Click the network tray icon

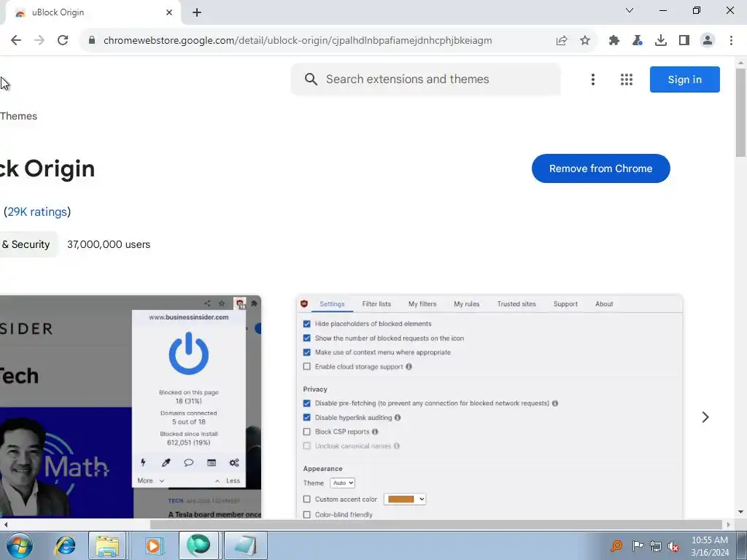[x=656, y=546]
